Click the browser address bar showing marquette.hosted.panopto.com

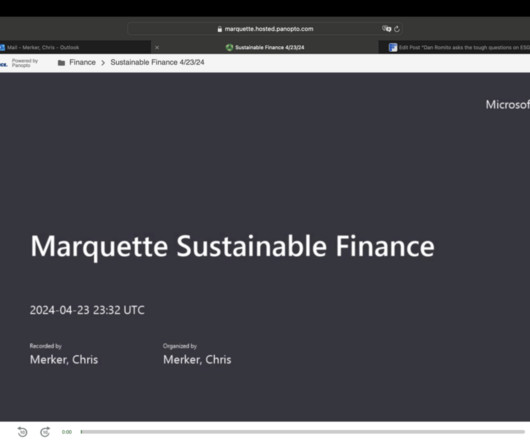[x=265, y=29]
